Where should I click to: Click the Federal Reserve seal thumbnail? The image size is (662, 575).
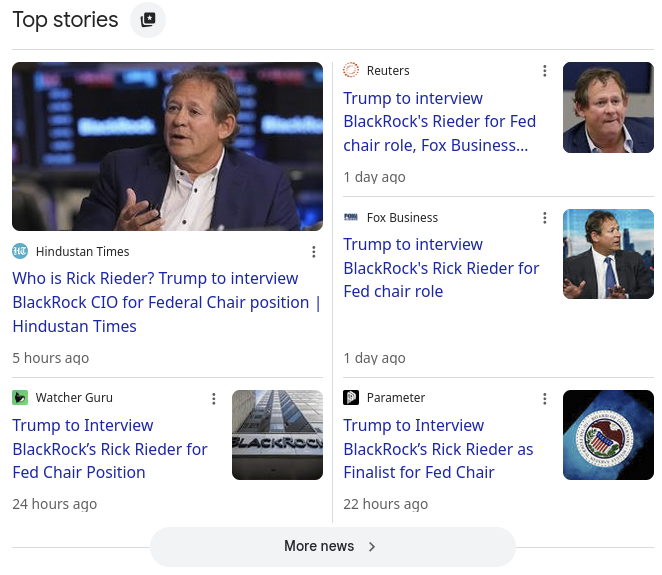click(608, 435)
